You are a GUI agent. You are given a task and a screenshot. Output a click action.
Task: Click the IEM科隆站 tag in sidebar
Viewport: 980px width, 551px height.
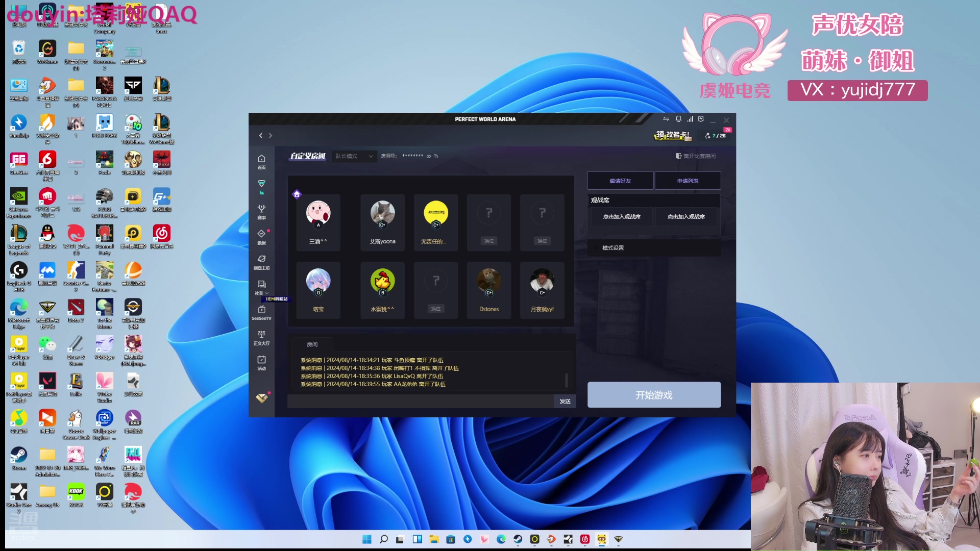[x=277, y=299]
